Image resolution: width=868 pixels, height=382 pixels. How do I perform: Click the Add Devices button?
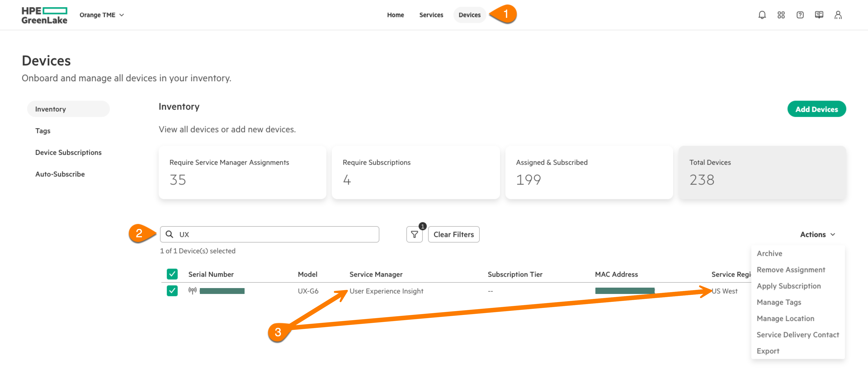(816, 109)
